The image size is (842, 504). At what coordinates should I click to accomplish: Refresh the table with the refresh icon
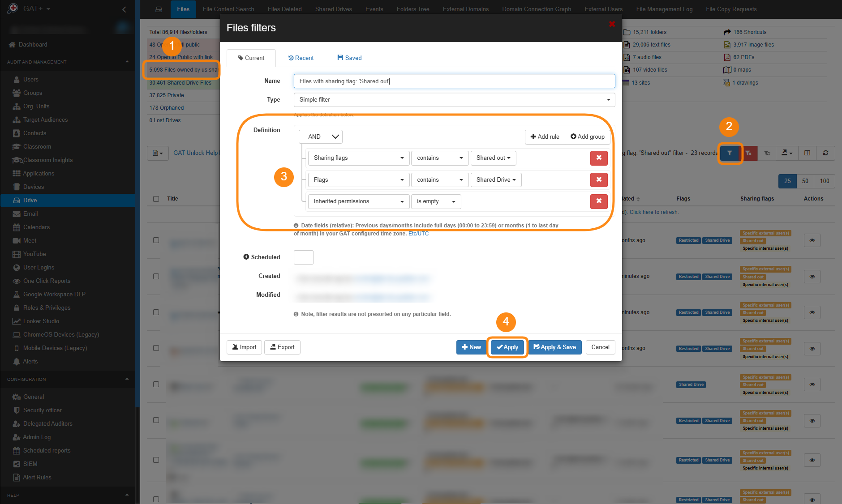(x=825, y=153)
